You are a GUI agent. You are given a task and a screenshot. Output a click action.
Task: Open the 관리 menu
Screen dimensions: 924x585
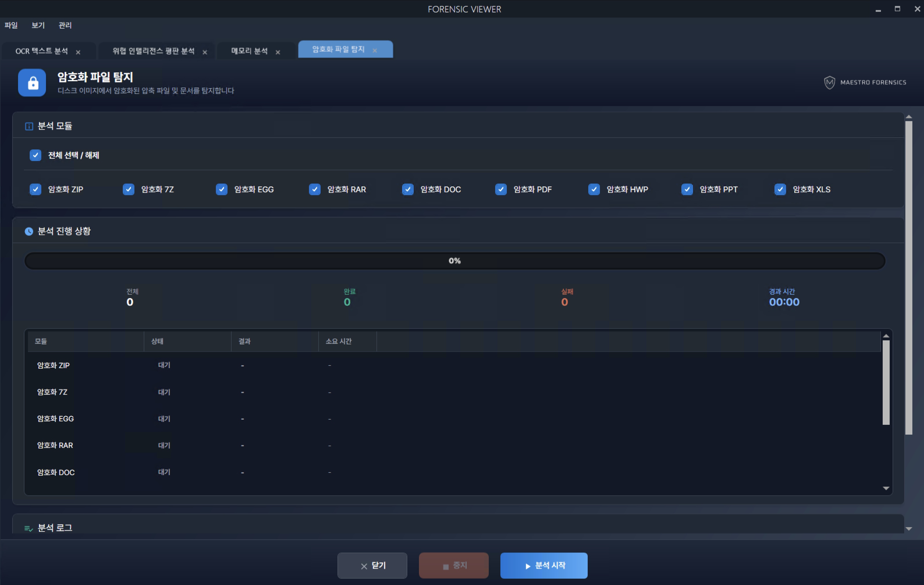(x=65, y=25)
